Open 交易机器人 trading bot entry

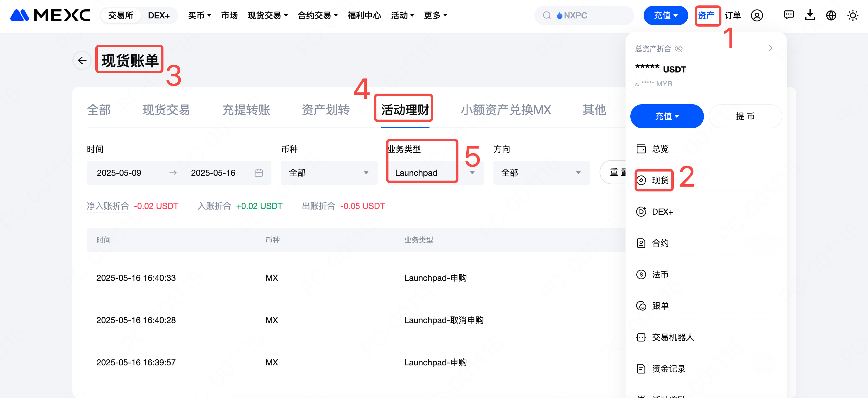coord(665,337)
